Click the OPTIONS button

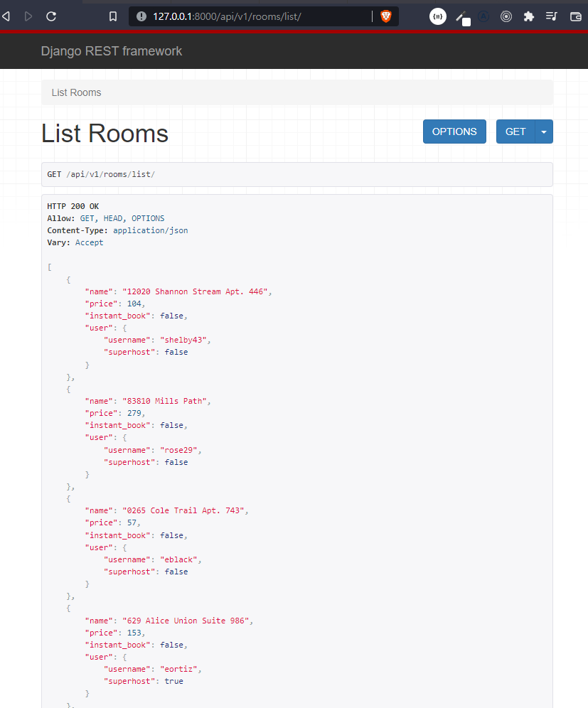[x=454, y=132]
